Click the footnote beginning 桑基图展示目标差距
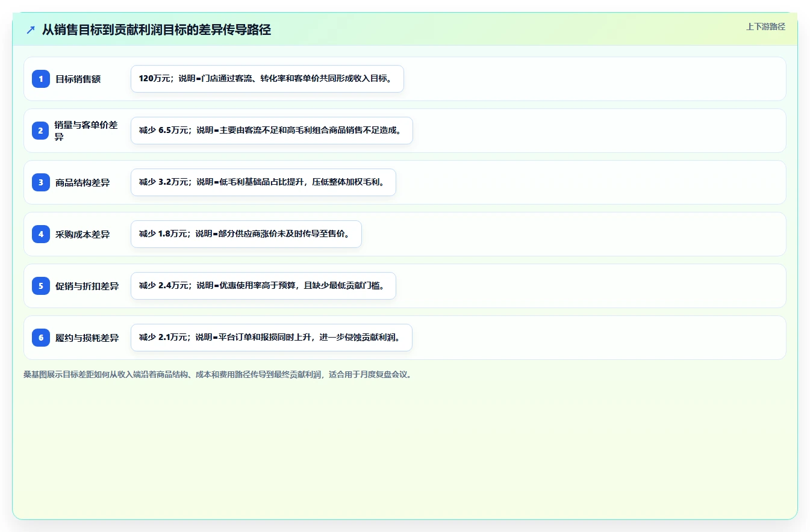This screenshot has width=810, height=532. coord(219,374)
